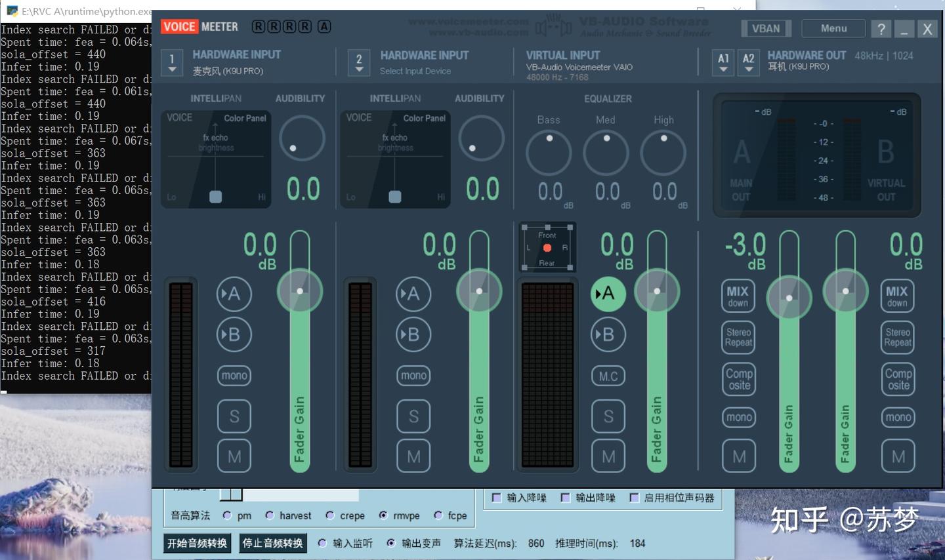Toggle mono on Hardware Input 1 strip

(234, 376)
